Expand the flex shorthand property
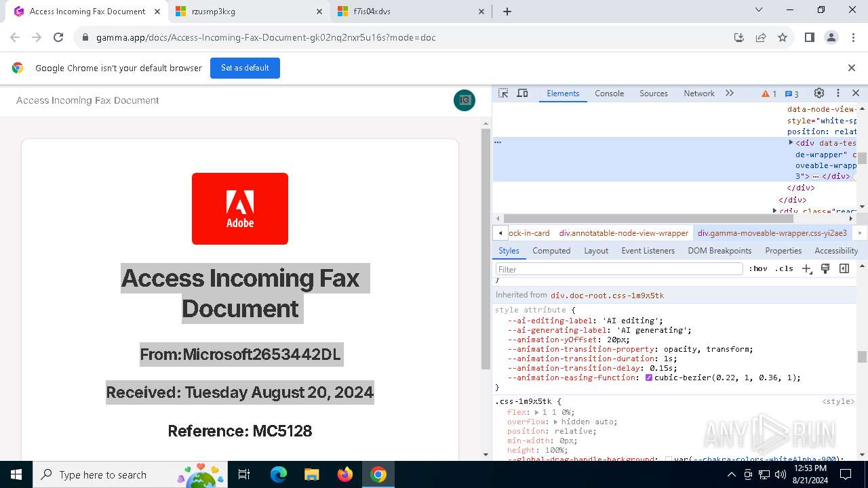 536,412
